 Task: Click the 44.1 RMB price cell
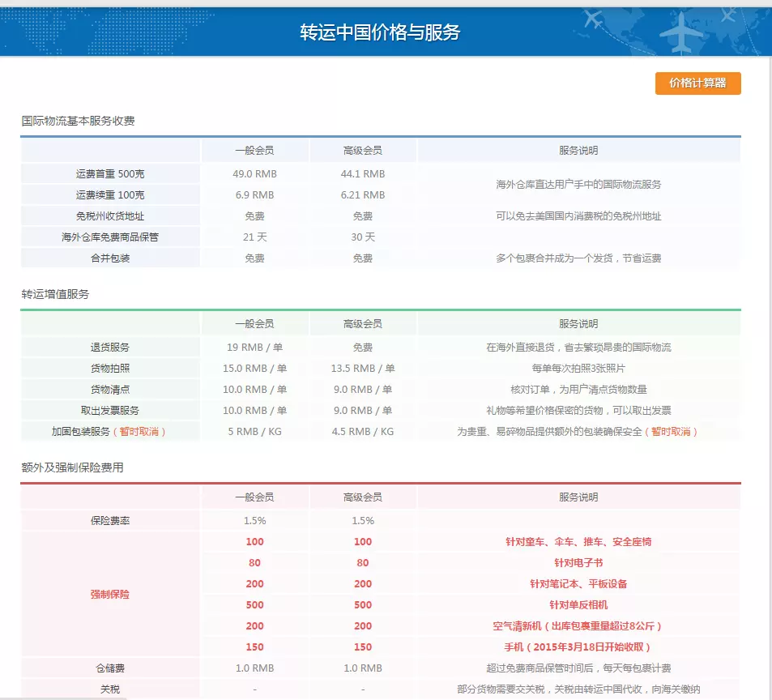click(363, 173)
